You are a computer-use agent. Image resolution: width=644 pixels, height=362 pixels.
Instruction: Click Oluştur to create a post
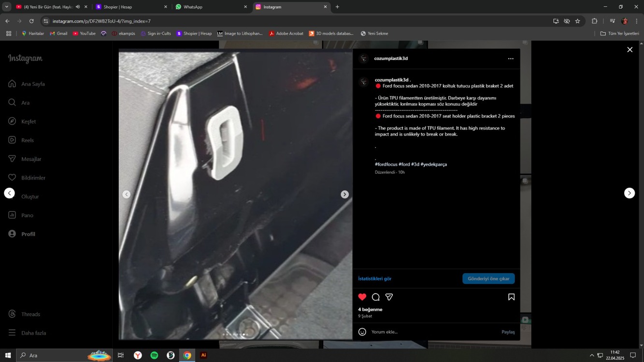click(23, 197)
